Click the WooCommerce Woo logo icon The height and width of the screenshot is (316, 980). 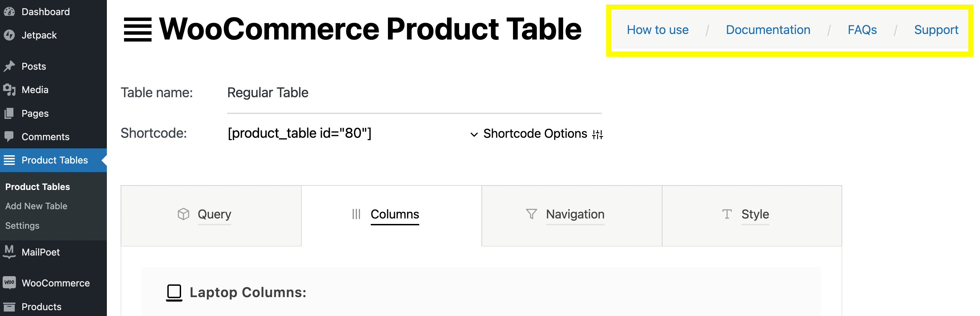(x=9, y=283)
